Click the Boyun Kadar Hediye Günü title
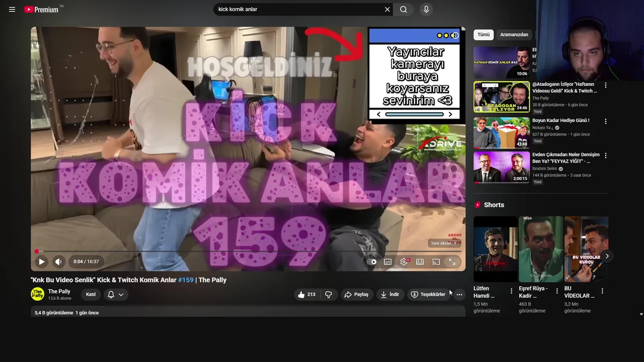 (560, 121)
